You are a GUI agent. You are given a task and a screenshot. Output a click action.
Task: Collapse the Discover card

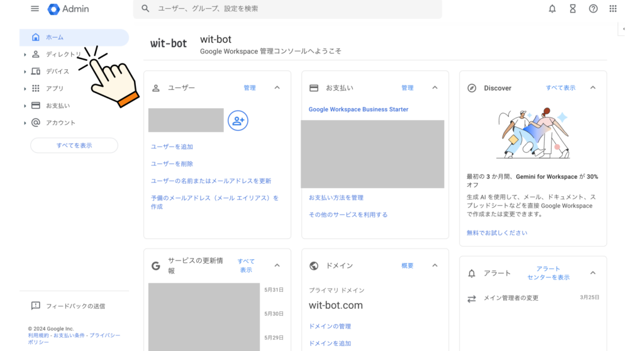[592, 88]
